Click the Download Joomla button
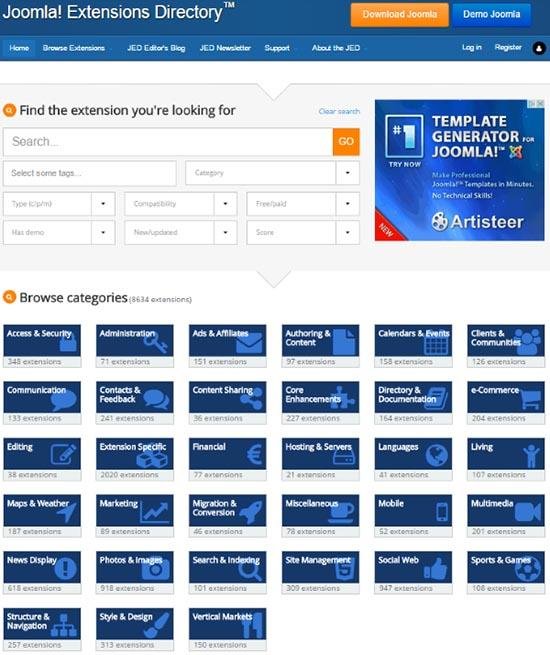 pos(400,15)
